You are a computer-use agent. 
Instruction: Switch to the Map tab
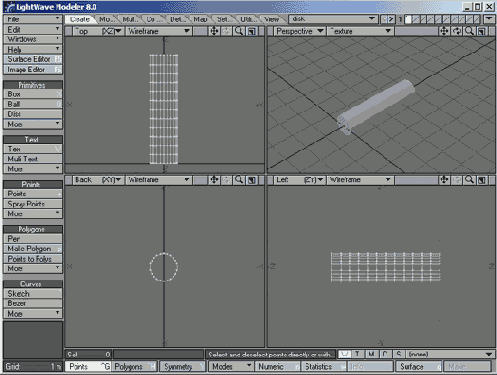tap(200, 19)
